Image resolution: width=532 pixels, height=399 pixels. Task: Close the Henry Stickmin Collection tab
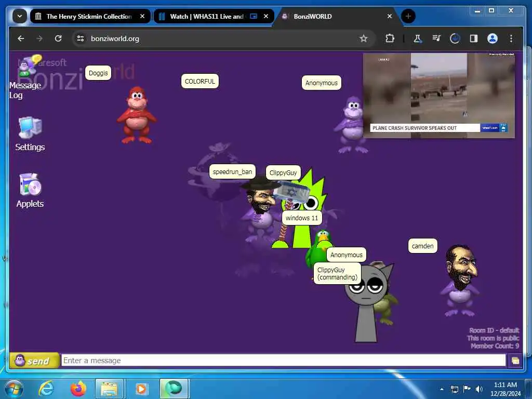pos(142,16)
